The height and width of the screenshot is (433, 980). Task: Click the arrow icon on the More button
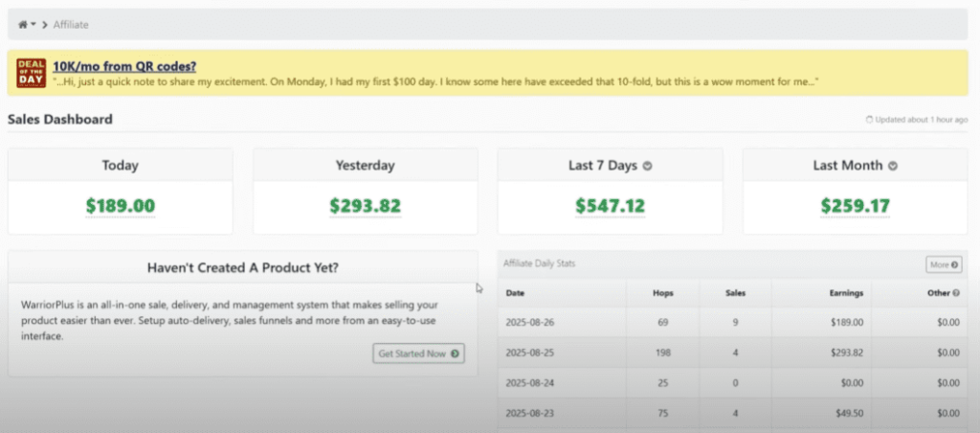point(955,264)
